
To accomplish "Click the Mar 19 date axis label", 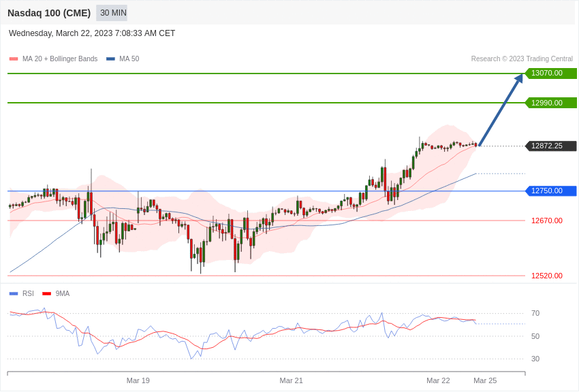I will (138, 380).
